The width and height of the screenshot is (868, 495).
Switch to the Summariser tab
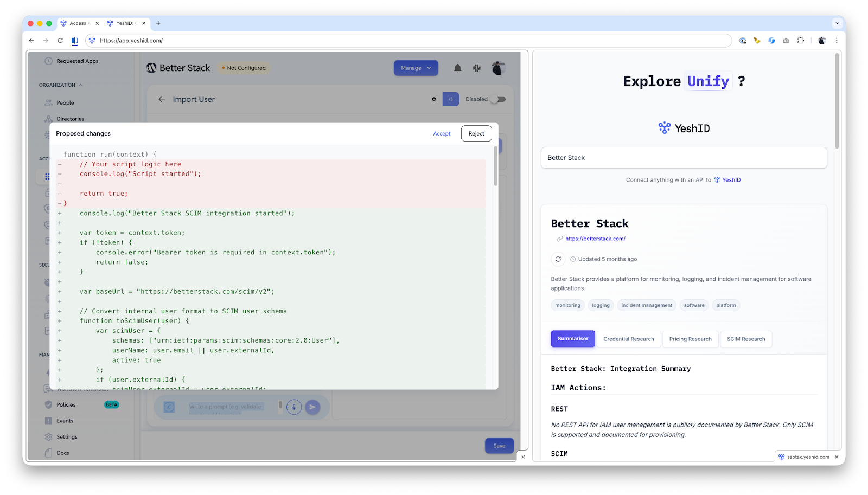coord(573,339)
